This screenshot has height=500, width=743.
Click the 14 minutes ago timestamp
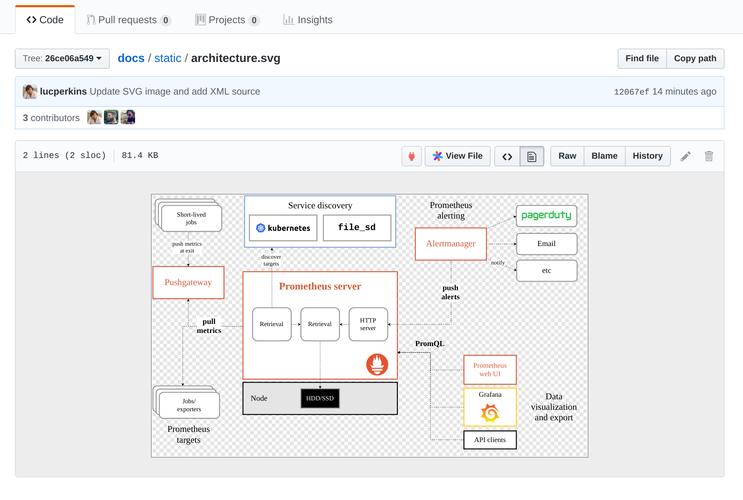tap(684, 91)
